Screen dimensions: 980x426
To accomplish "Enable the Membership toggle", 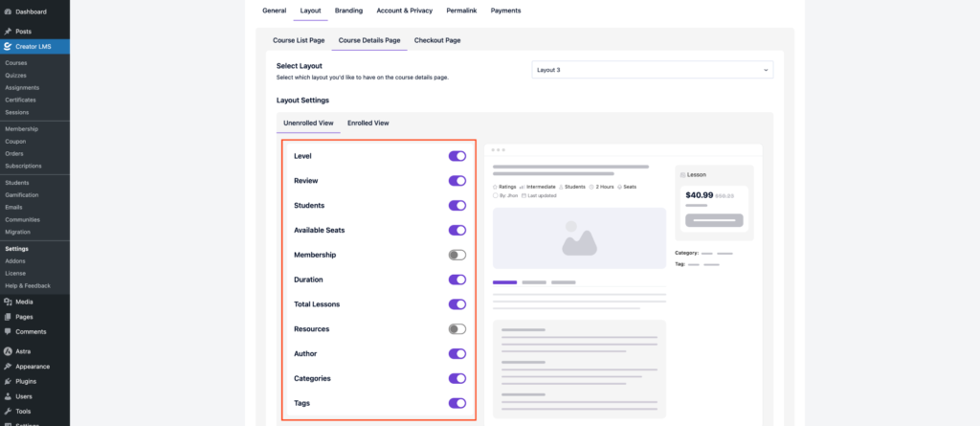I will [457, 256].
